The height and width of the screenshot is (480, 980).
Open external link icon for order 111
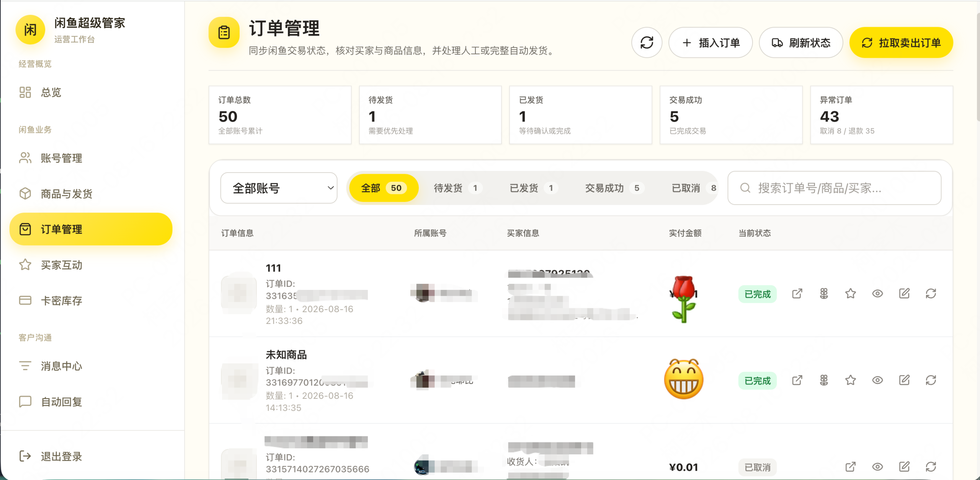[x=797, y=294]
